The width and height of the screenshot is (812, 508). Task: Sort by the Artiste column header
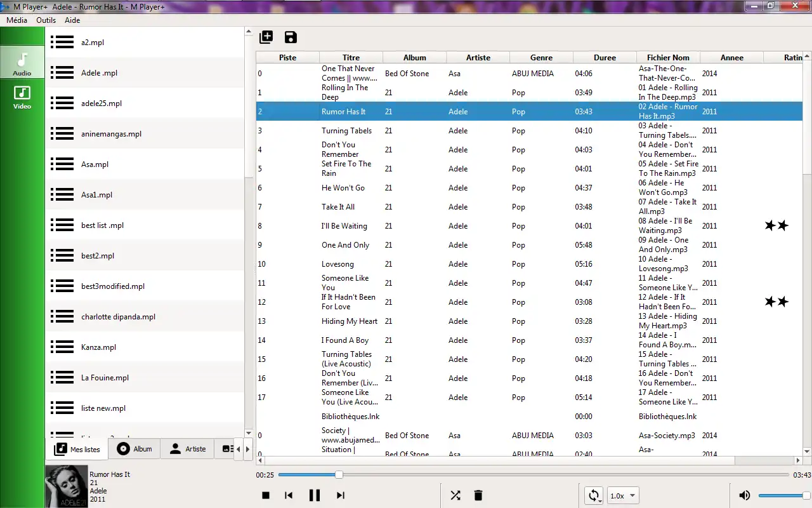478,57
